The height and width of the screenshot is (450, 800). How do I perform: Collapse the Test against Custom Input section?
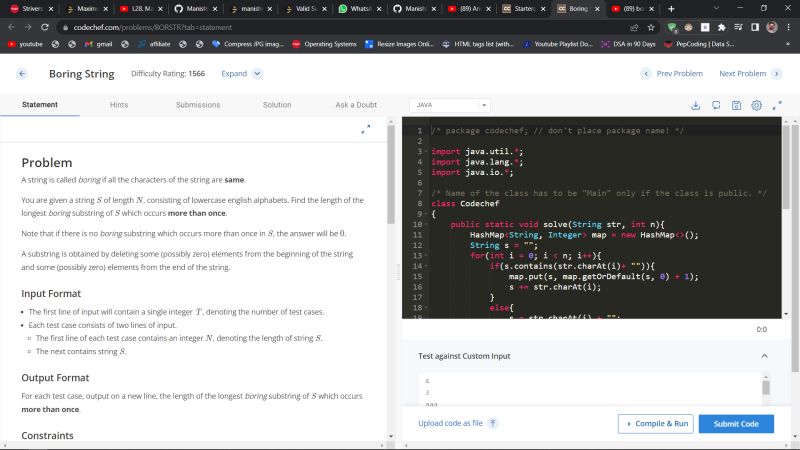point(765,356)
